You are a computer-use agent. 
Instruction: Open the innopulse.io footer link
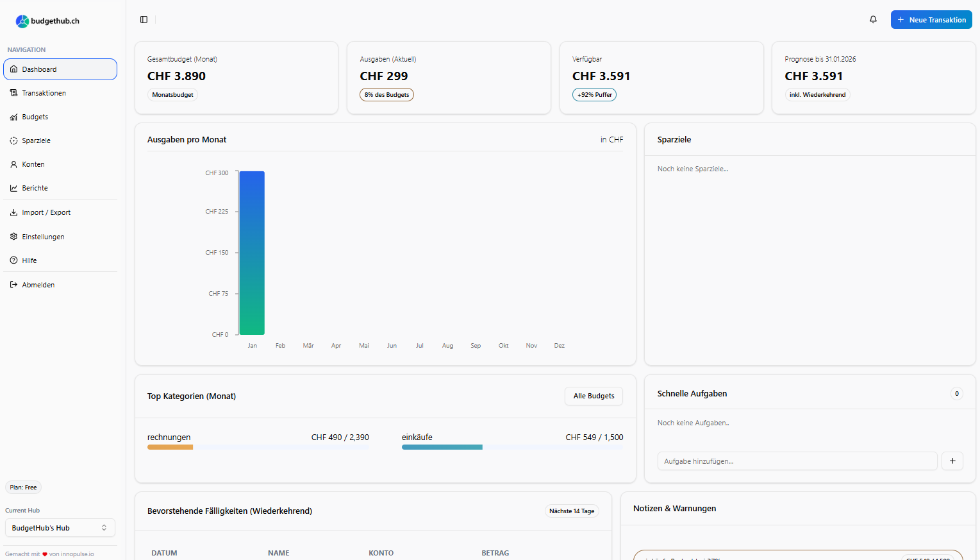[78, 554]
